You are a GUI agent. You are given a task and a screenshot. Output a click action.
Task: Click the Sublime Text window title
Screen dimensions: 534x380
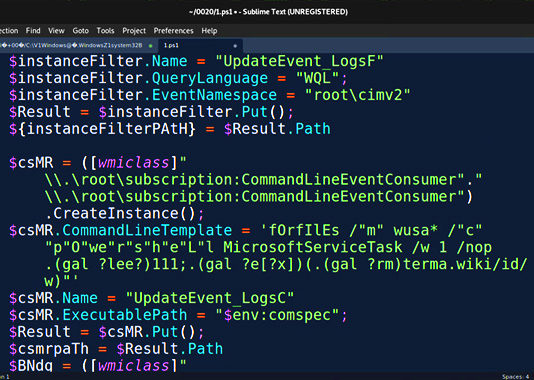tap(268, 12)
